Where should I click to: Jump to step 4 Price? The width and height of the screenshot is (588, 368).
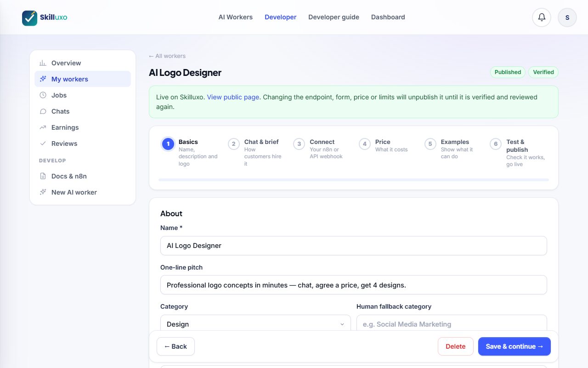pos(384,145)
